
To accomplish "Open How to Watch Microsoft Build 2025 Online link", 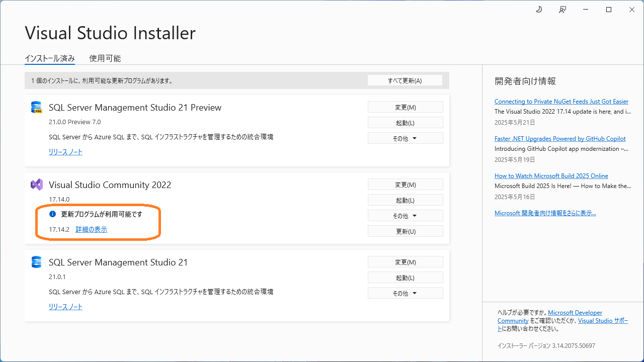I will pos(551,176).
